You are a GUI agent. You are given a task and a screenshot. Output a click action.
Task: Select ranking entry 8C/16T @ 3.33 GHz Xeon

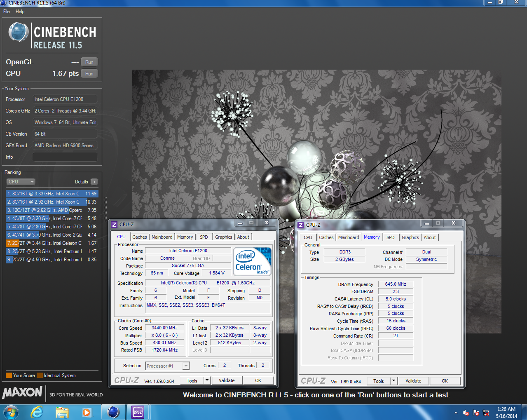(x=52, y=194)
